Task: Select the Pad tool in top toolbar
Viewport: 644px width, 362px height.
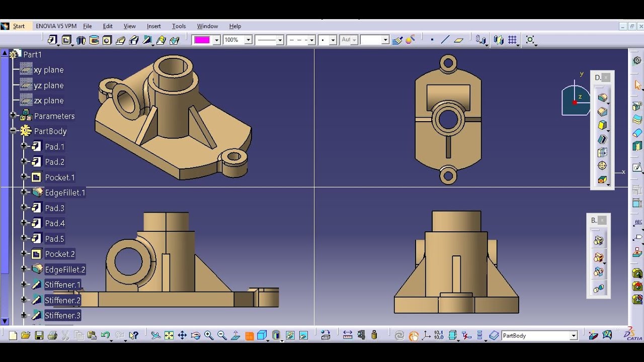Action: tap(52, 40)
